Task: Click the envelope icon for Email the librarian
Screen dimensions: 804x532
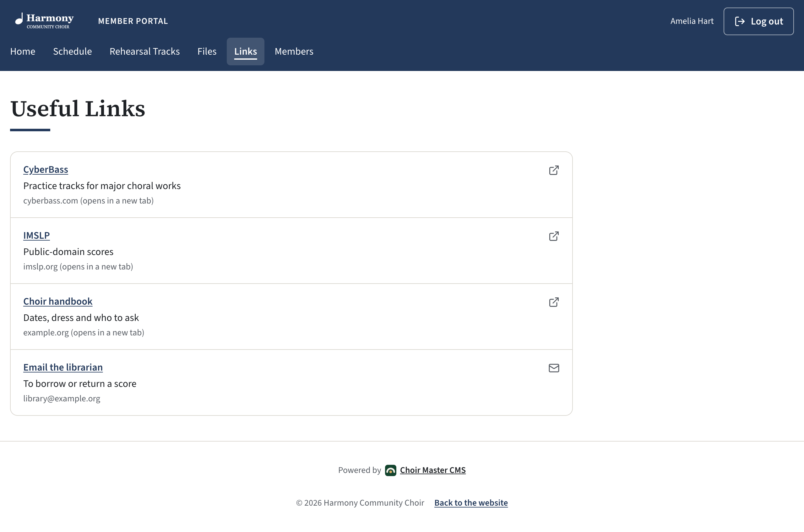Action: point(554,368)
